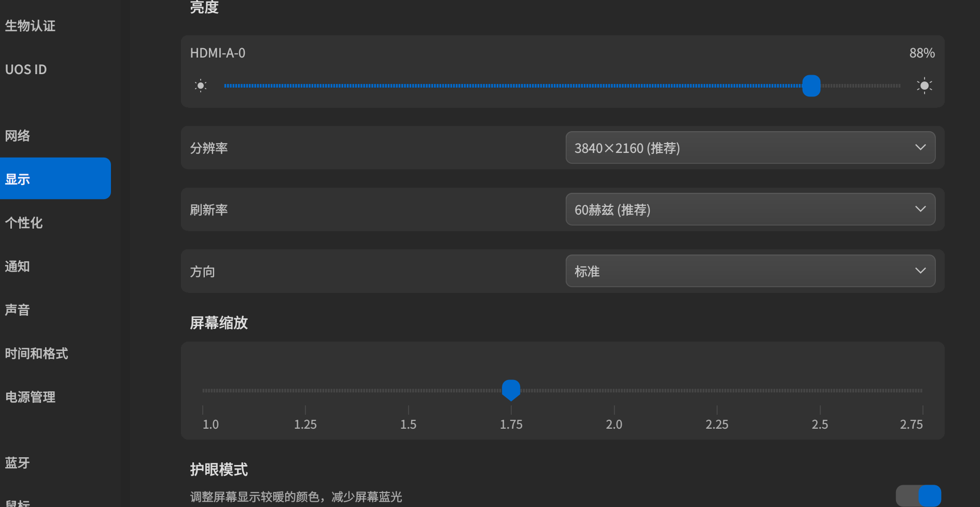Click the 屏幕缩放 slider handle

tap(511, 390)
